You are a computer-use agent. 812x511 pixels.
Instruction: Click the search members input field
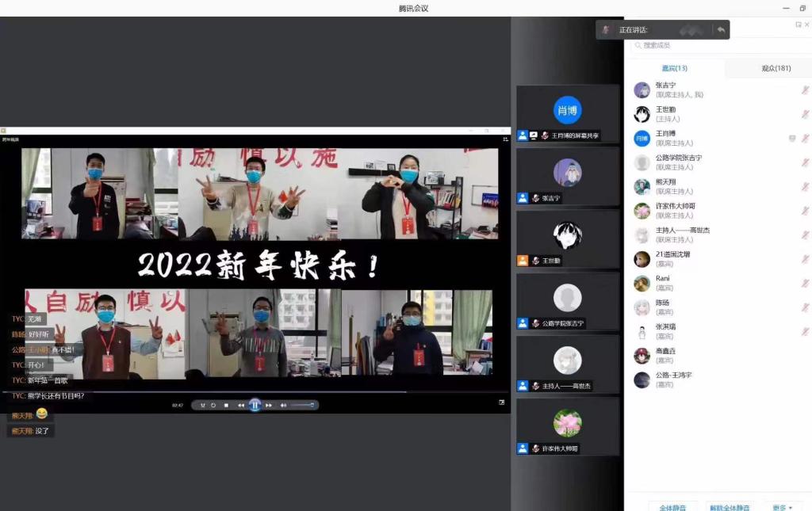714,46
